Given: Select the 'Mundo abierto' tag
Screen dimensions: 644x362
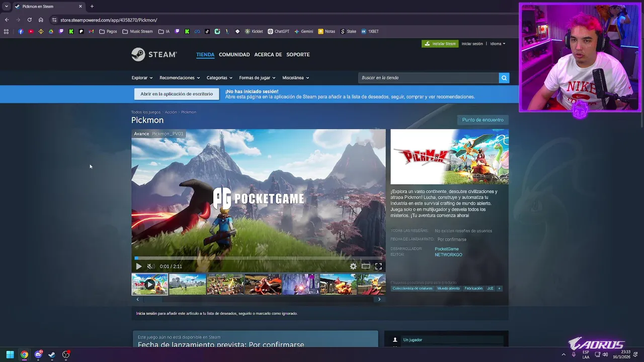Looking at the screenshot, I should 448,289.
